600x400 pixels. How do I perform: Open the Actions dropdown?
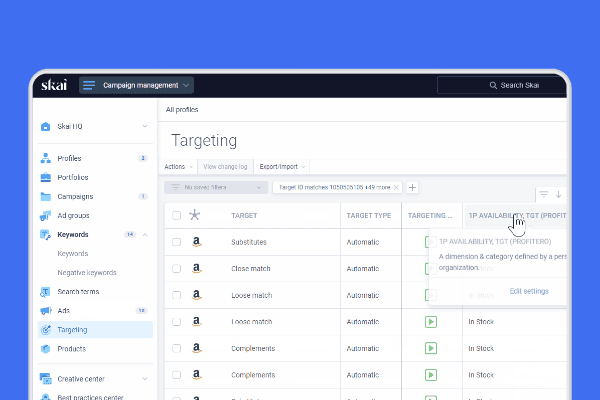178,167
